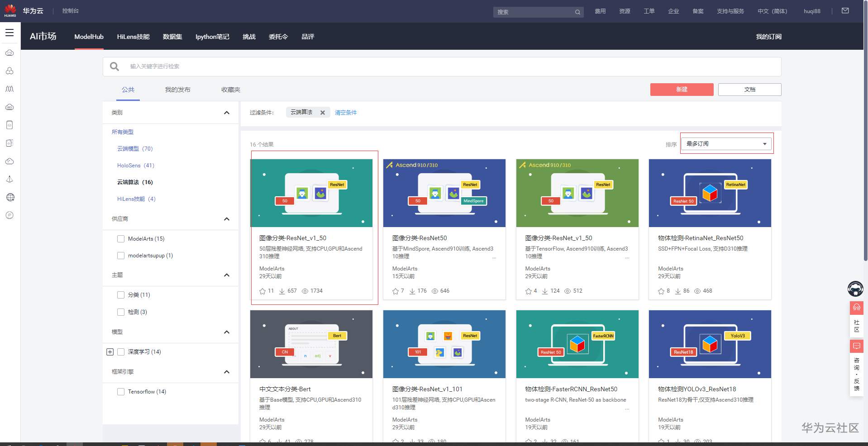
Task: Click 清空条件 link
Action: [346, 113]
